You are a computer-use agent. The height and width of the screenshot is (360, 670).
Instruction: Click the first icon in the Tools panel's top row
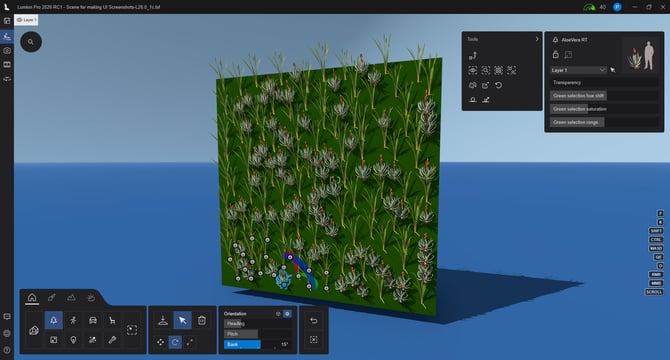pyautogui.click(x=473, y=56)
